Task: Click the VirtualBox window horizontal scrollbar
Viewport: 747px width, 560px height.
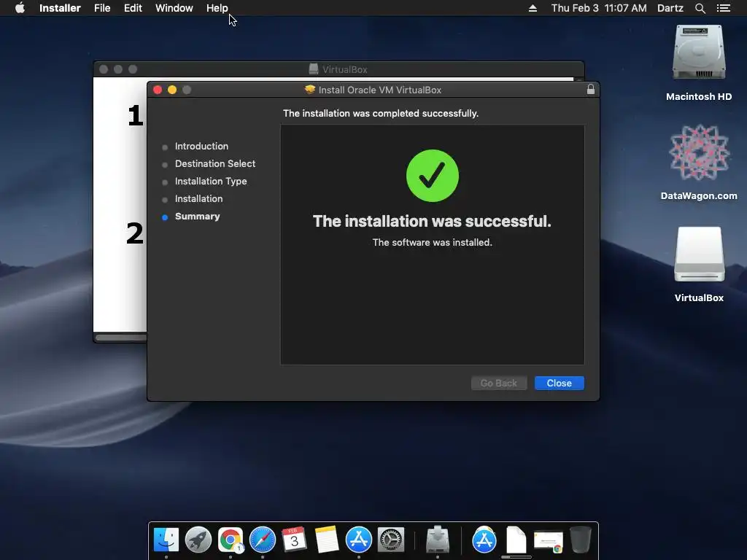Action: [121, 338]
